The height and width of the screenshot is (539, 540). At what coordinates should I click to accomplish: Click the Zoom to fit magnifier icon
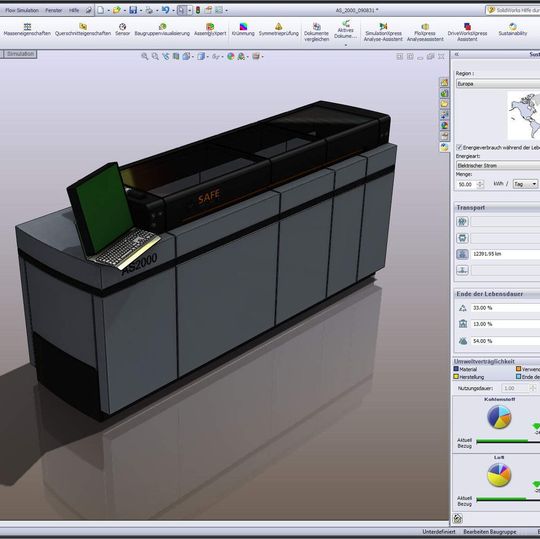point(145,56)
